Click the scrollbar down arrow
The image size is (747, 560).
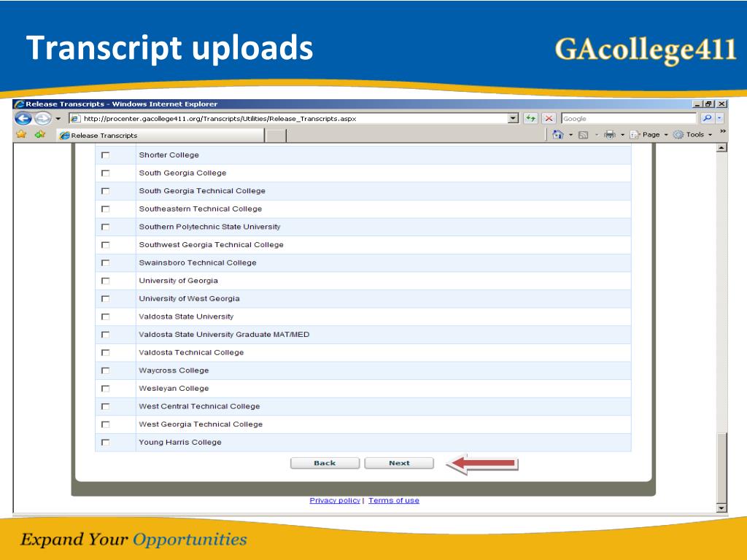click(x=721, y=508)
